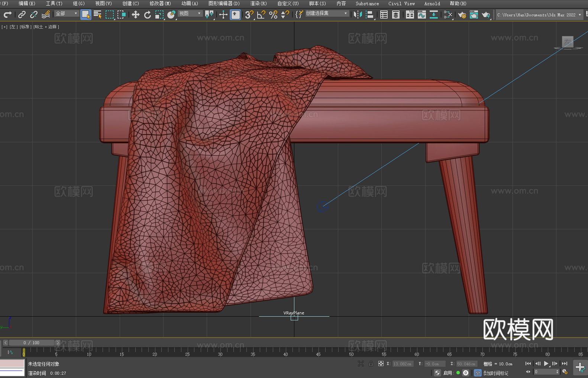The width and height of the screenshot is (588, 378).
Task: Open the 视图 reference coordinate dropdown
Action: click(190, 13)
